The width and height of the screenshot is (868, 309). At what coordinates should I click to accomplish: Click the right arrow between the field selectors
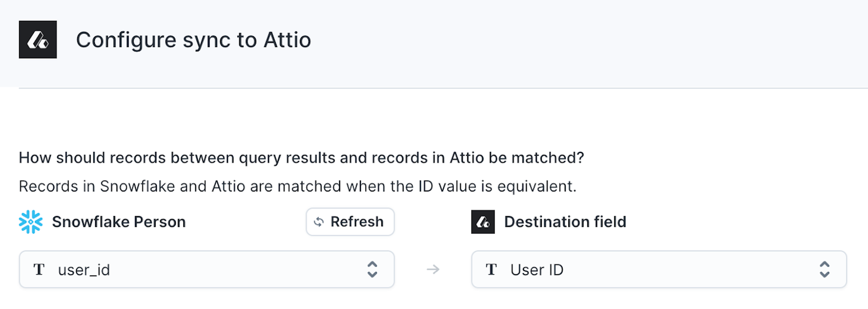coord(433,269)
